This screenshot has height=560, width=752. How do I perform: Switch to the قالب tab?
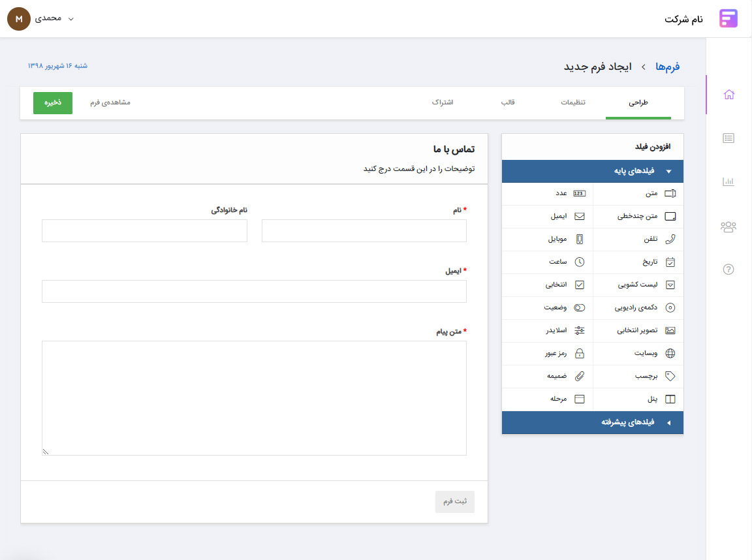[508, 102]
